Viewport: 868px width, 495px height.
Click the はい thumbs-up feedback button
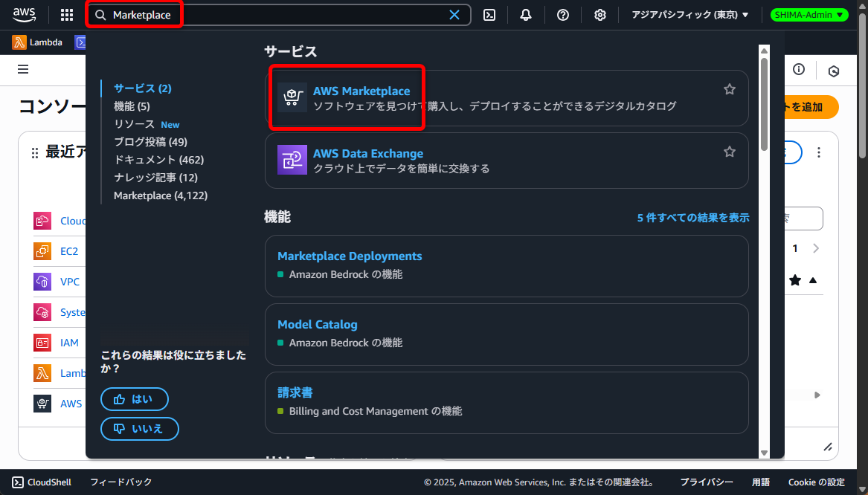pos(135,399)
